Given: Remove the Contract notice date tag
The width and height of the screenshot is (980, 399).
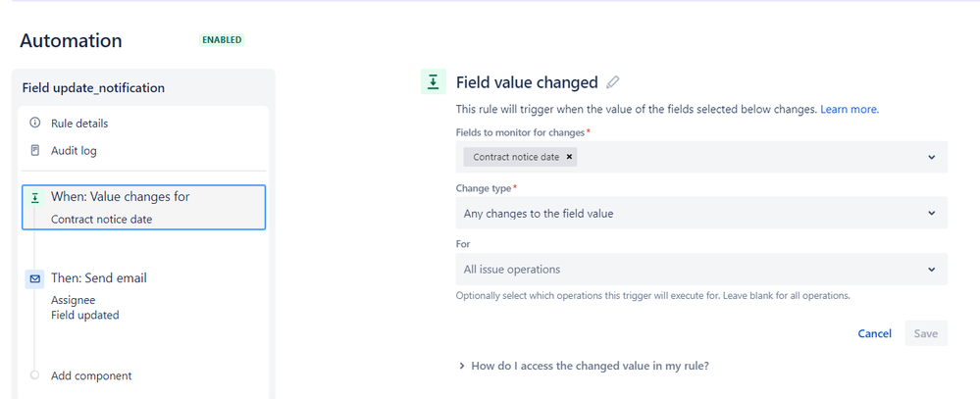Looking at the screenshot, I should (570, 157).
